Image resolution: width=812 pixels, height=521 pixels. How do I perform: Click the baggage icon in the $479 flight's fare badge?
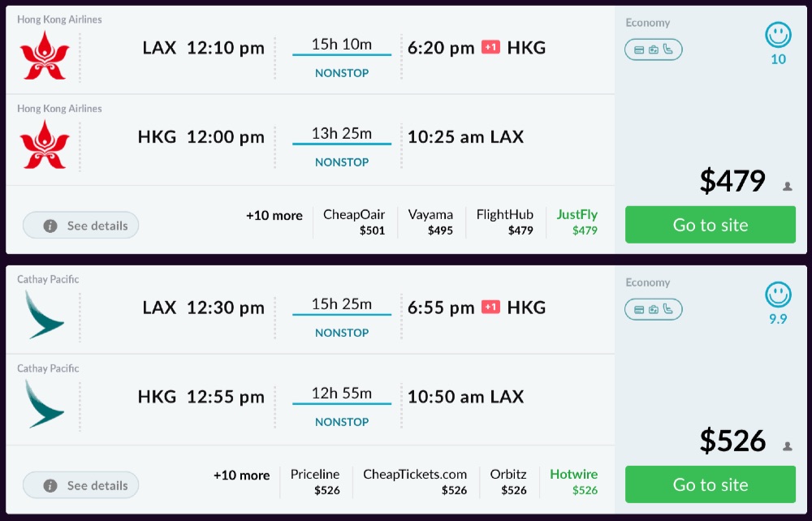point(654,50)
